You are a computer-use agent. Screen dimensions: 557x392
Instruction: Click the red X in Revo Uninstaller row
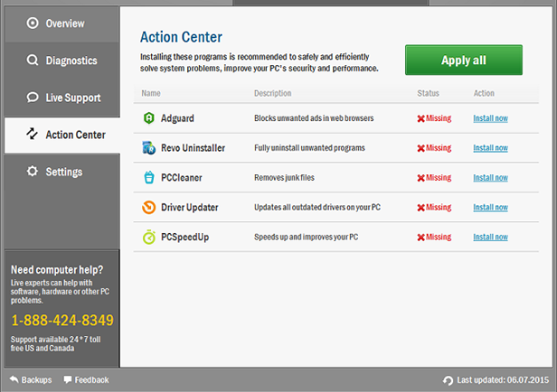click(x=421, y=148)
